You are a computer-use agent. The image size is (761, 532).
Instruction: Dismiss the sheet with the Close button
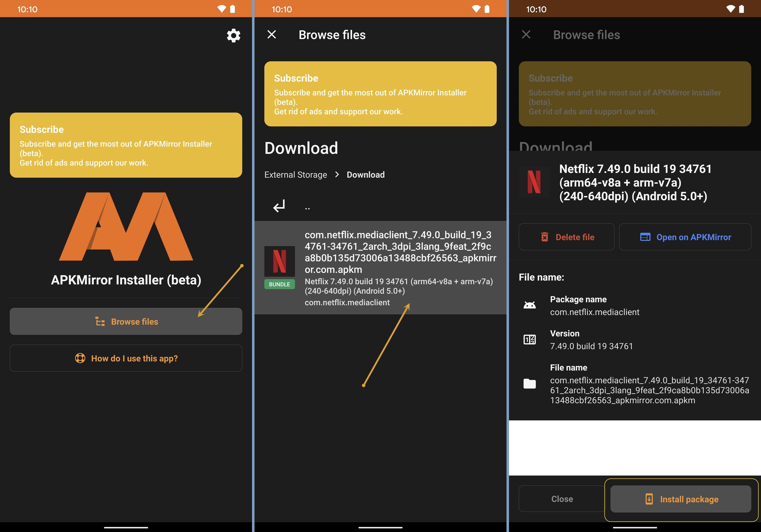562,498
